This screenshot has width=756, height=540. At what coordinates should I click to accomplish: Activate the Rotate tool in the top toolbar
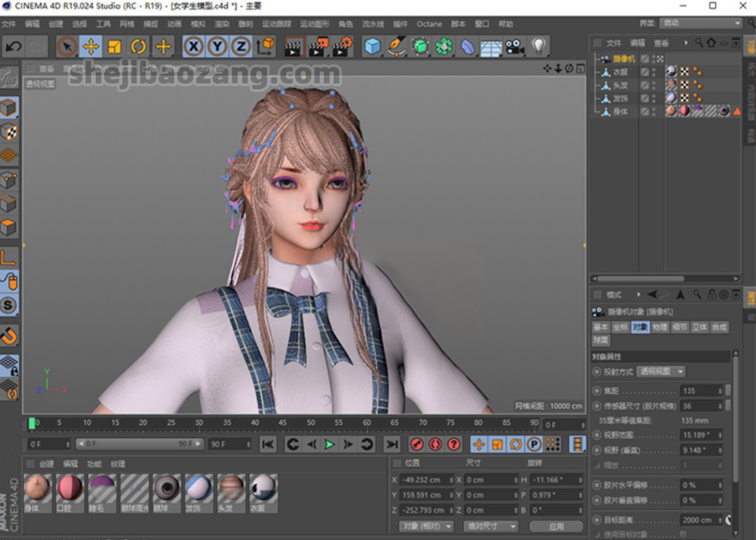click(138, 47)
